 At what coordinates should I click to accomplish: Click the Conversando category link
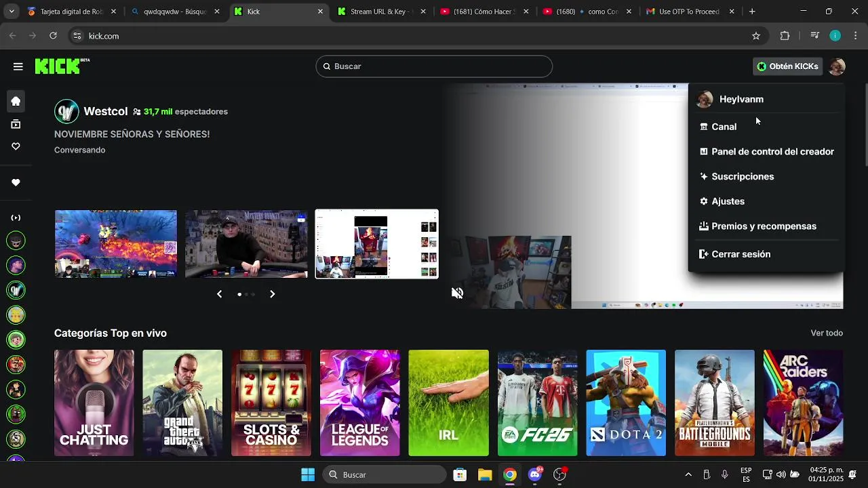79,150
